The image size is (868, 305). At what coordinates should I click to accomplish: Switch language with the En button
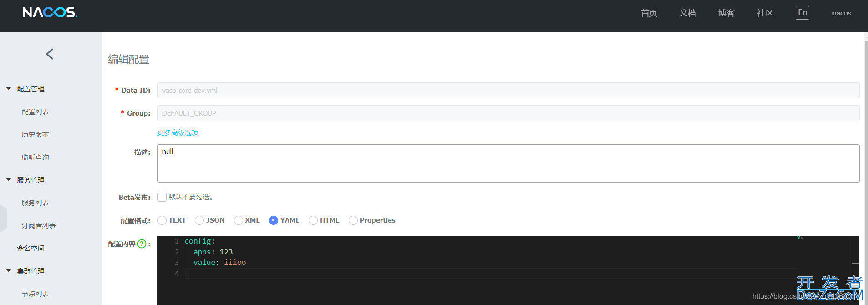(x=802, y=13)
